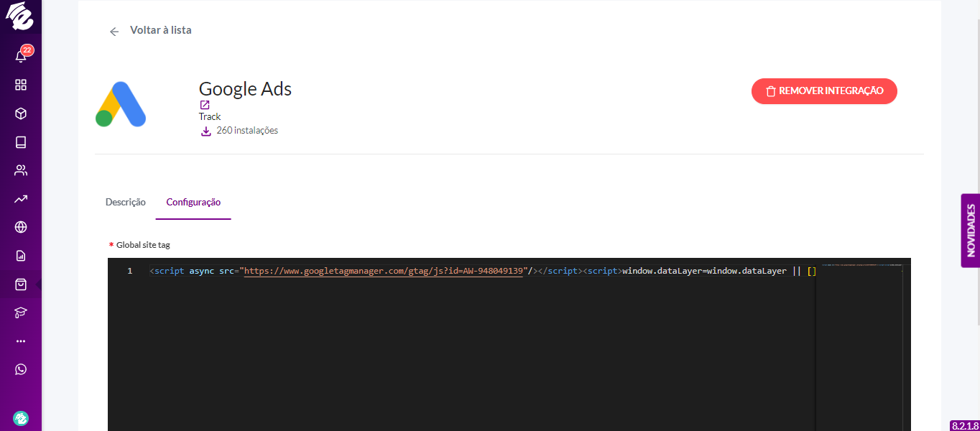
Task: Open the WhatsApp icon in sidebar
Action: [21, 369]
